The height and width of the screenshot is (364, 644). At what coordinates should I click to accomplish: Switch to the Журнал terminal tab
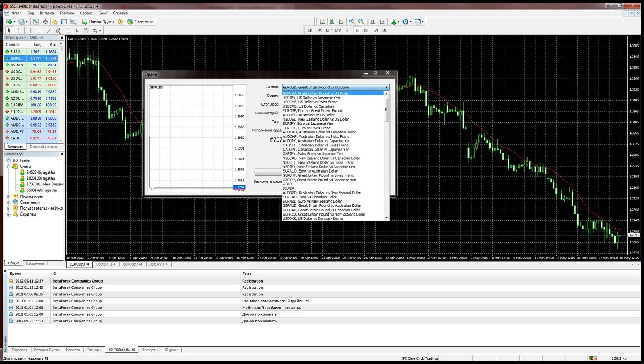171,350
